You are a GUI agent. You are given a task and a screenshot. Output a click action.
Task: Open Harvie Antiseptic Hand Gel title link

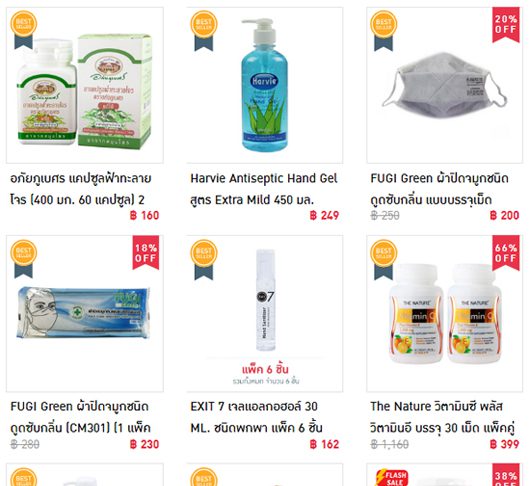[x=264, y=189]
